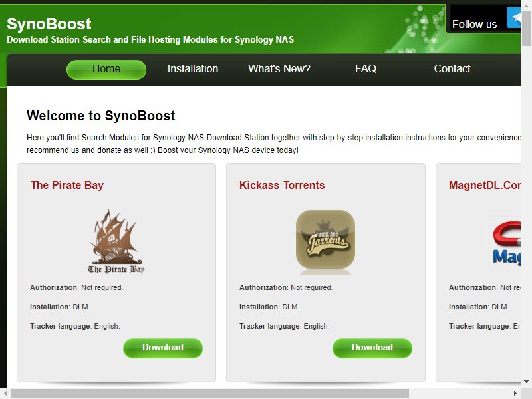Download The Pirate Bay module
532x399 pixels.
click(x=163, y=348)
